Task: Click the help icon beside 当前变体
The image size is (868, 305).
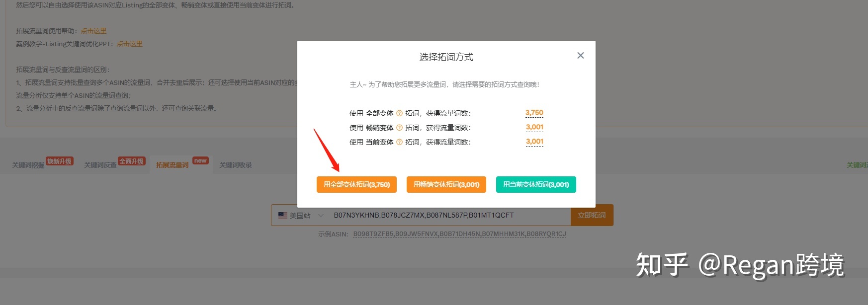Action: tap(399, 142)
